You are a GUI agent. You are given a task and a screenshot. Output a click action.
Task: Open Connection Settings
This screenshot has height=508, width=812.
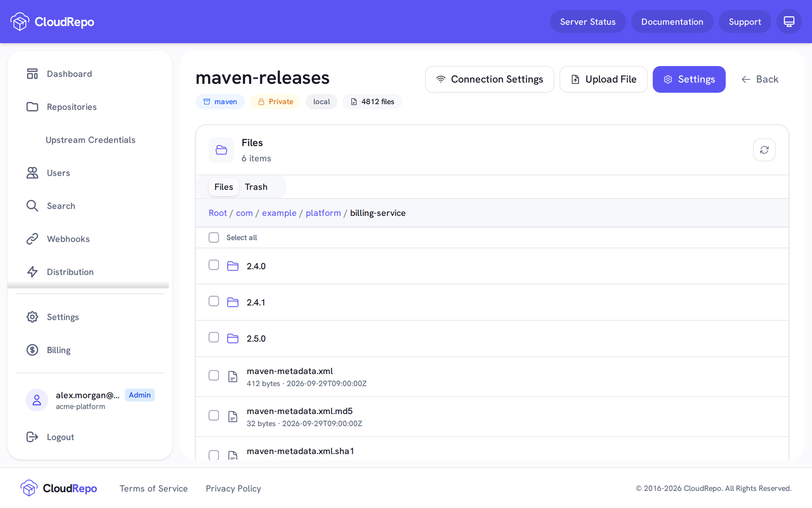coord(490,79)
